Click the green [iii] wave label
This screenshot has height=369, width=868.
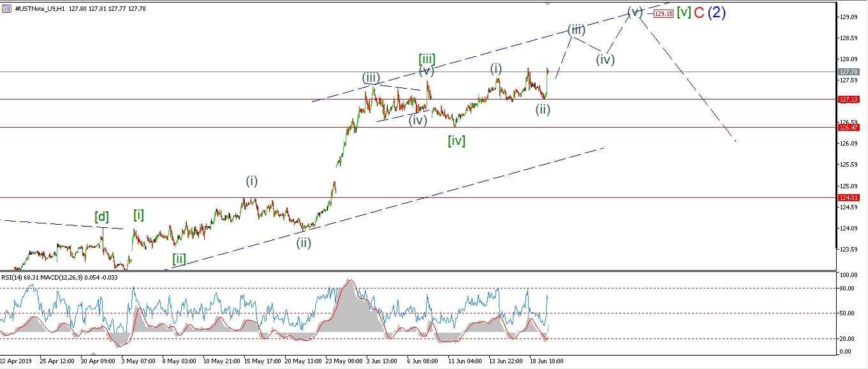click(427, 59)
